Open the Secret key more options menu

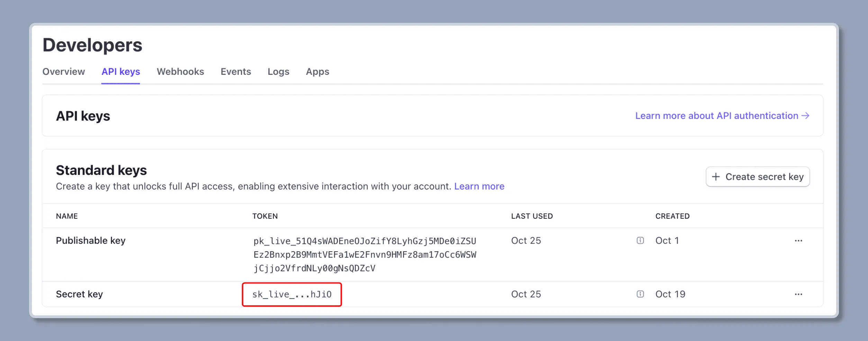coord(798,294)
